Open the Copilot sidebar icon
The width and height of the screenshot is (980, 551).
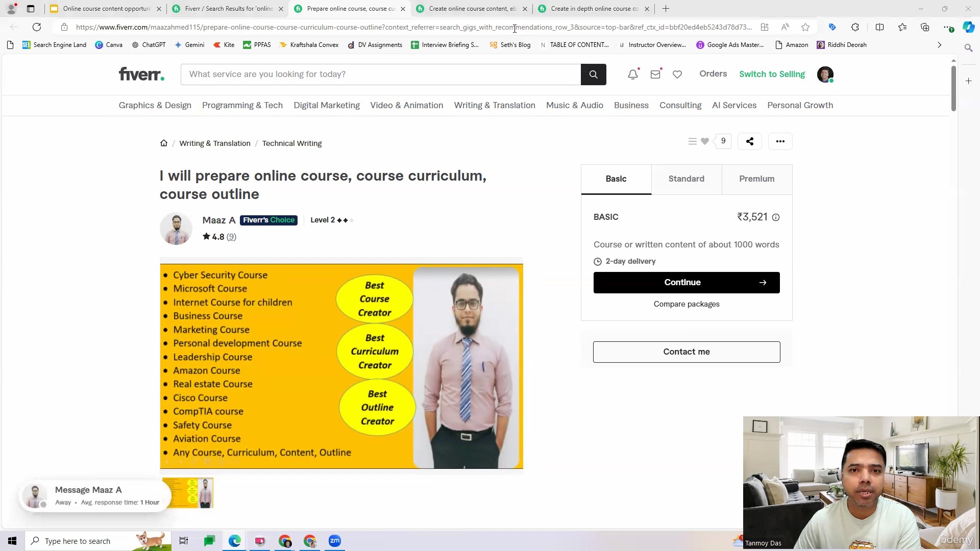(x=968, y=27)
